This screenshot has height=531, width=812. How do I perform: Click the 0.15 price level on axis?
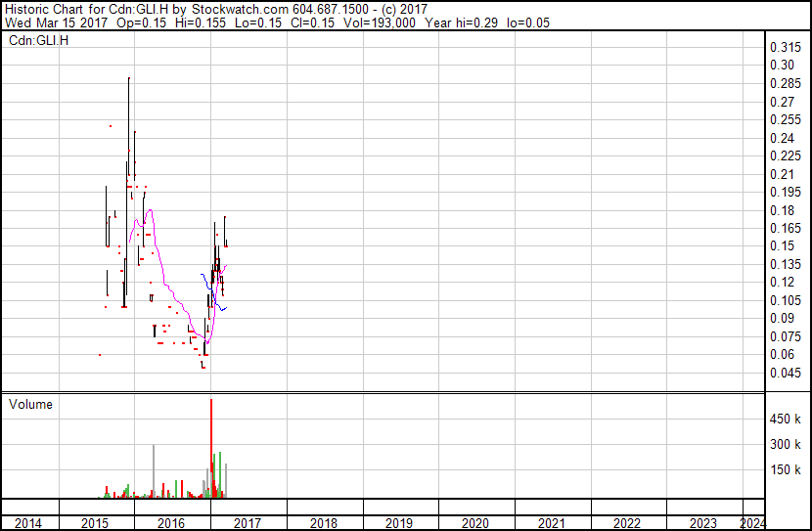click(782, 246)
